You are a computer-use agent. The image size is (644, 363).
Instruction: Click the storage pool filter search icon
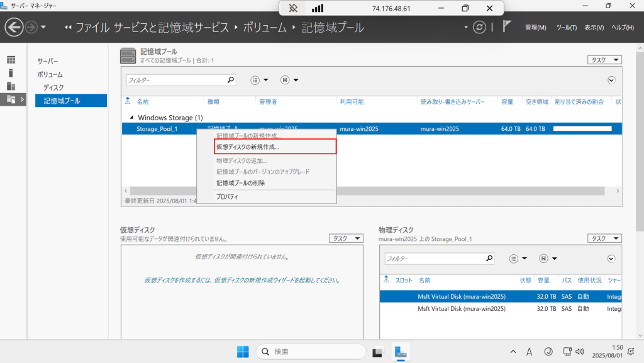(231, 80)
